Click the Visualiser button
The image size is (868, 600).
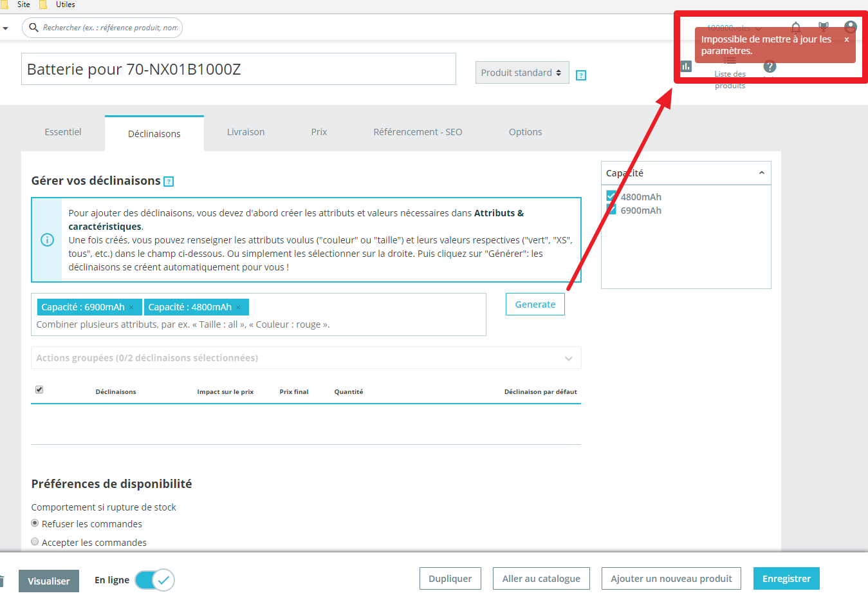click(49, 581)
